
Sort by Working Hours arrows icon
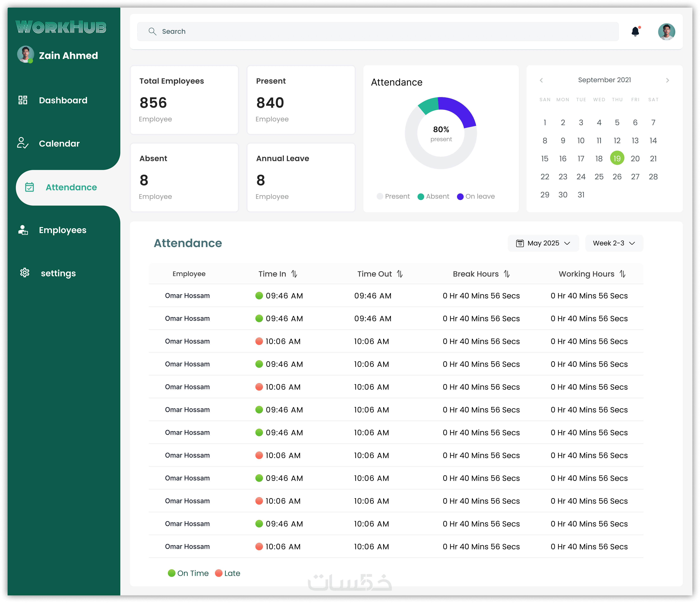623,274
